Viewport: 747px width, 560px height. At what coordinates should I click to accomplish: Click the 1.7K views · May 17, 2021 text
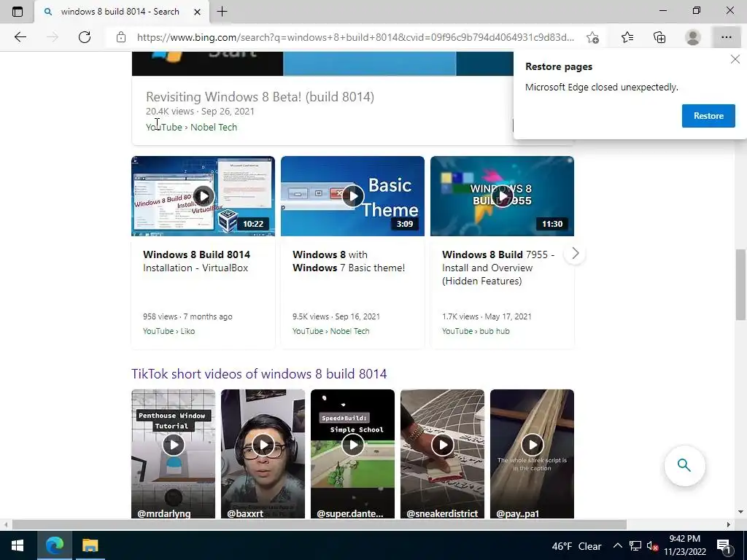point(487,316)
